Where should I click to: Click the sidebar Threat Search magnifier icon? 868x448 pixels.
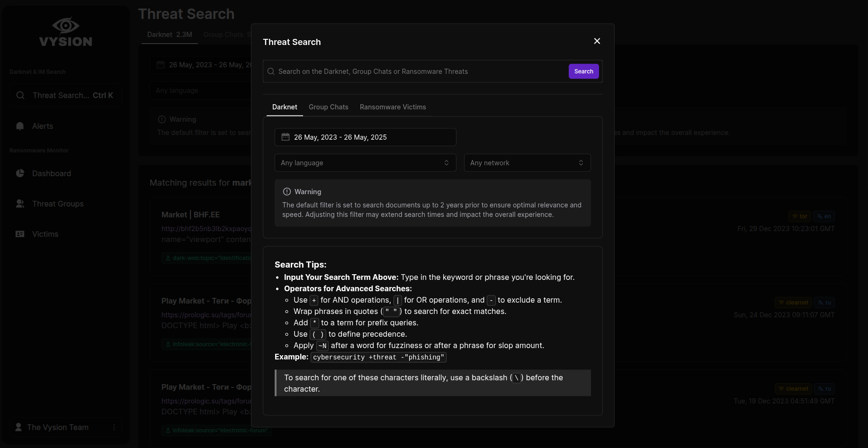click(x=20, y=95)
